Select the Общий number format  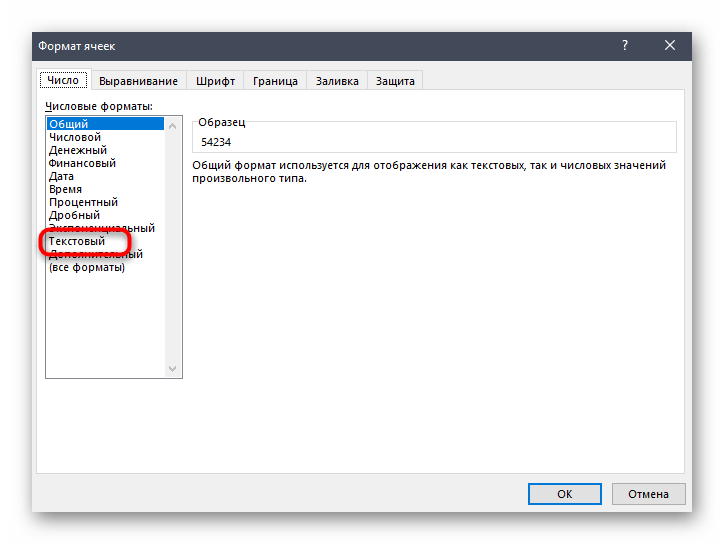pos(105,124)
